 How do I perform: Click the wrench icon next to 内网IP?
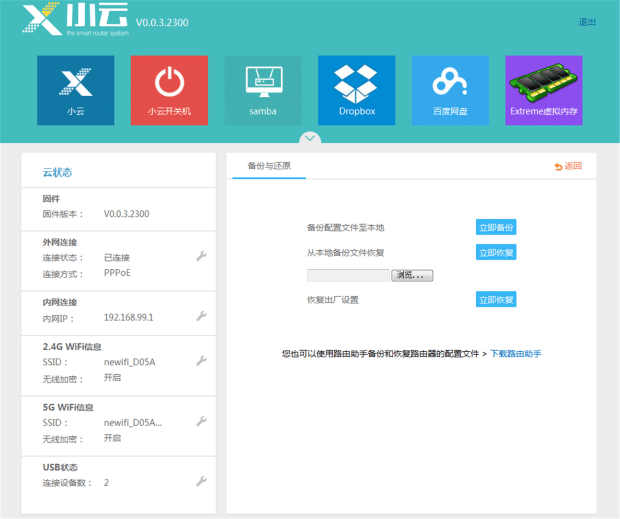point(201,316)
